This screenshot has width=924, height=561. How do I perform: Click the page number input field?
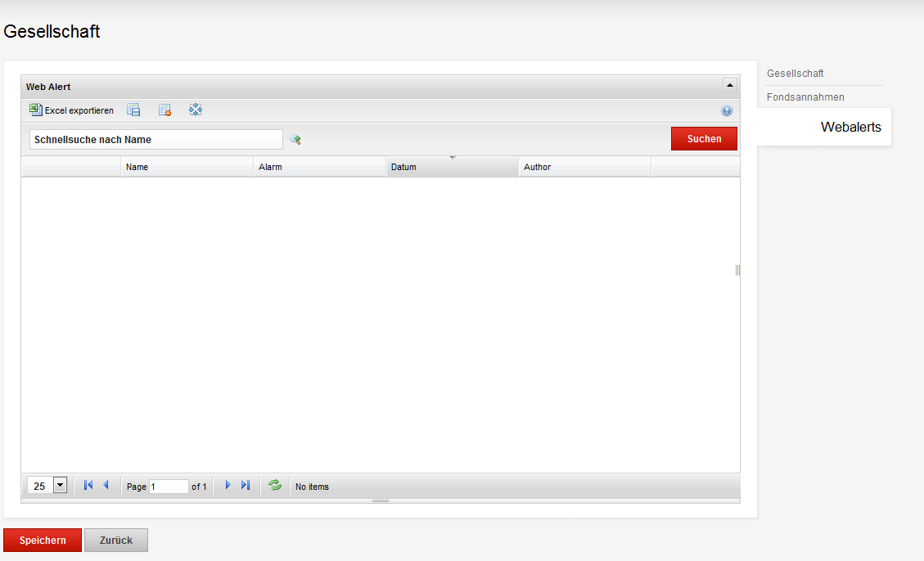click(169, 487)
